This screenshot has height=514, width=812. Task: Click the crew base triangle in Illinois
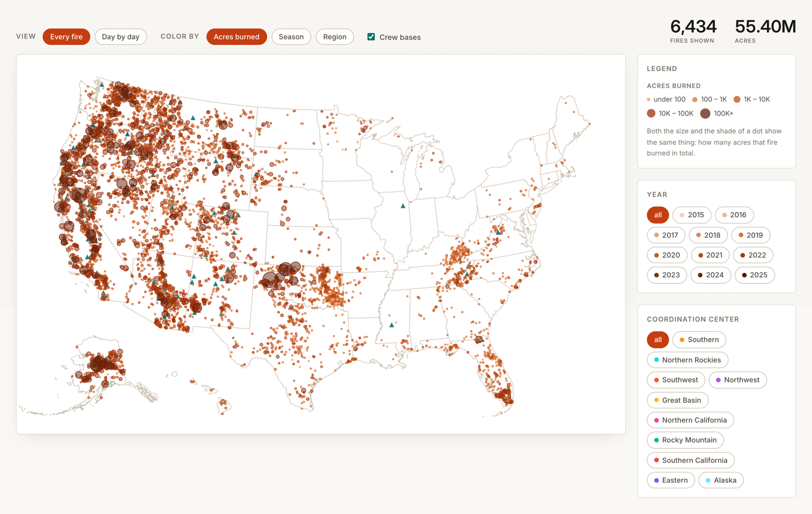click(403, 206)
